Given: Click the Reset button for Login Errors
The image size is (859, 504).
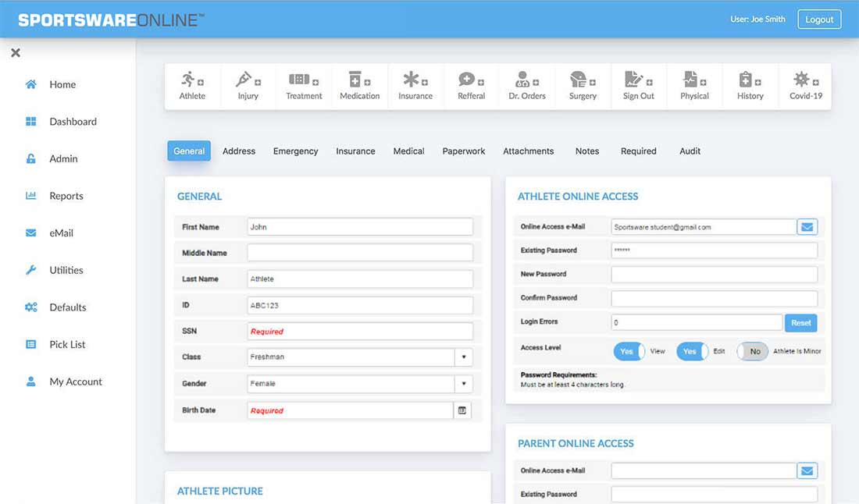Looking at the screenshot, I should coord(801,321).
